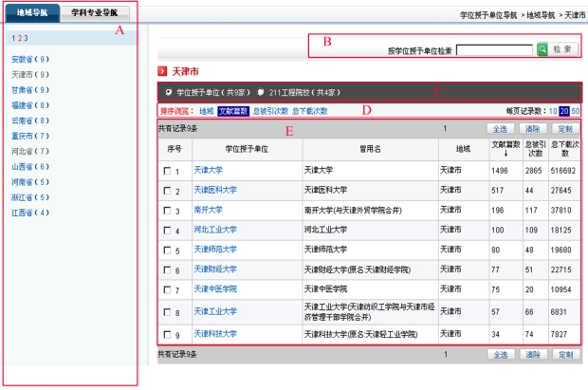This screenshot has height=390, width=588.
Task: Open the 地域导航 tab
Action: pos(32,12)
